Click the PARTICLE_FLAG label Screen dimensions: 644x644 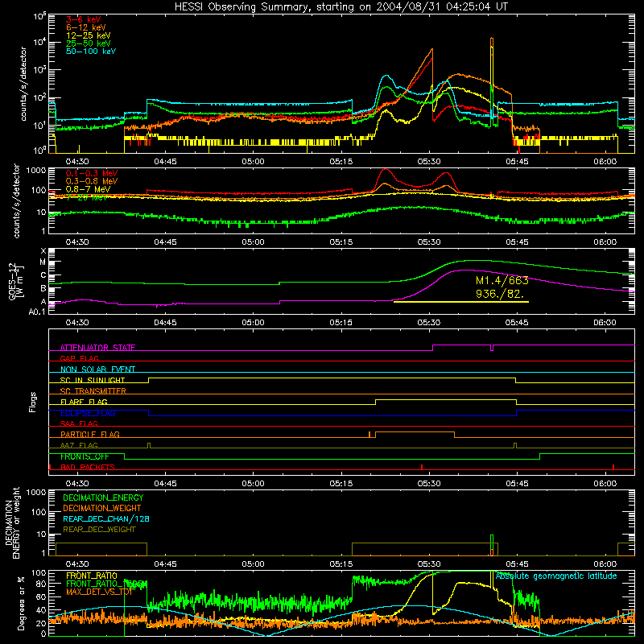[90, 434]
